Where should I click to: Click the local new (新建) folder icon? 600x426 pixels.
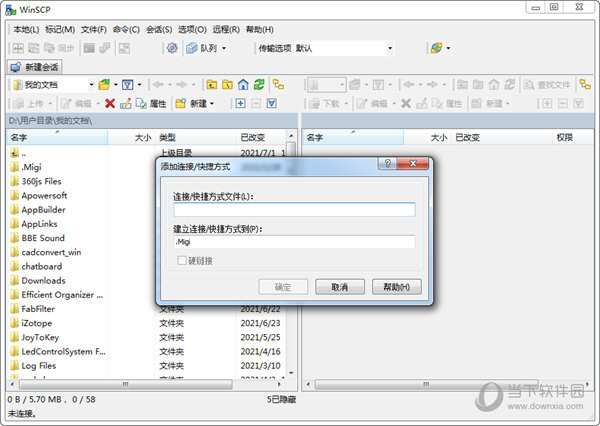tap(191, 103)
